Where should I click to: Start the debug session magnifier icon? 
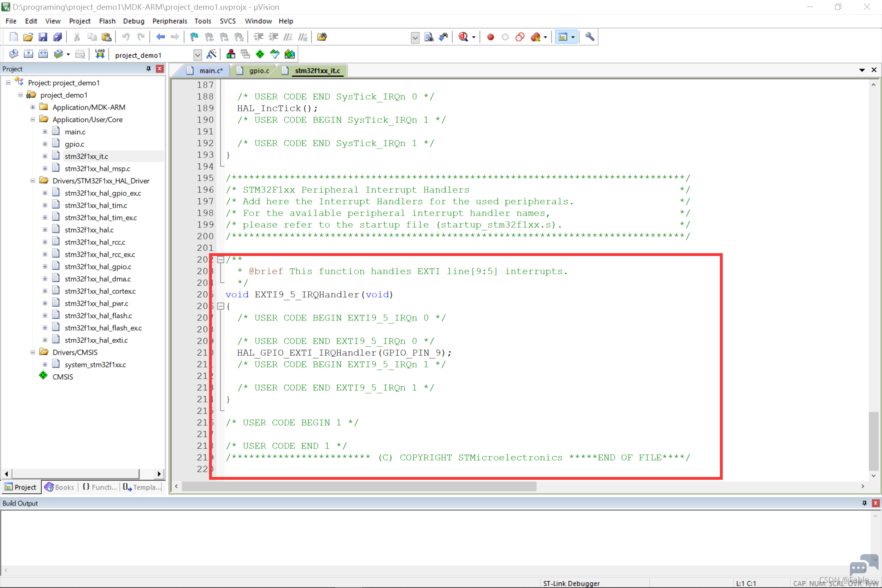pos(463,37)
